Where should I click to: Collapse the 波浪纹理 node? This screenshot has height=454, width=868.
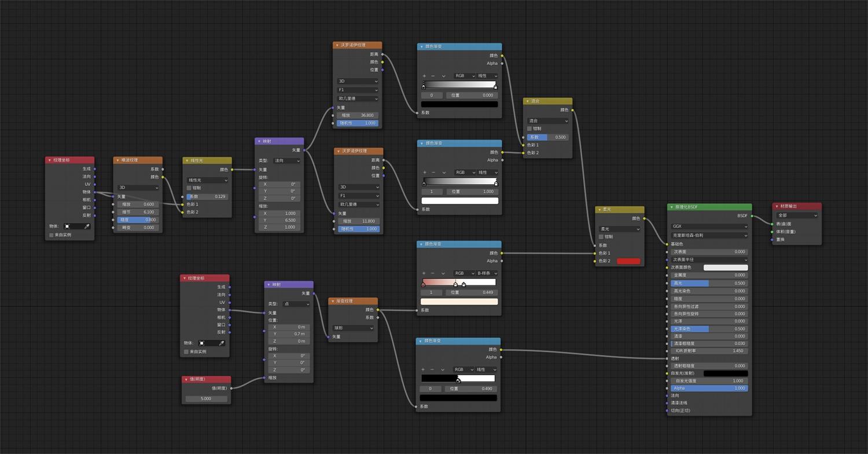tap(117, 160)
